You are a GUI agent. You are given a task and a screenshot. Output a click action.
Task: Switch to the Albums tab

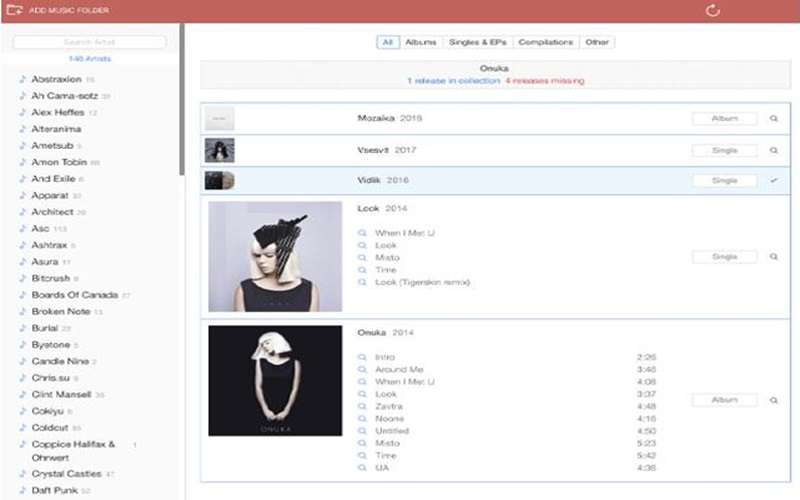(421, 42)
